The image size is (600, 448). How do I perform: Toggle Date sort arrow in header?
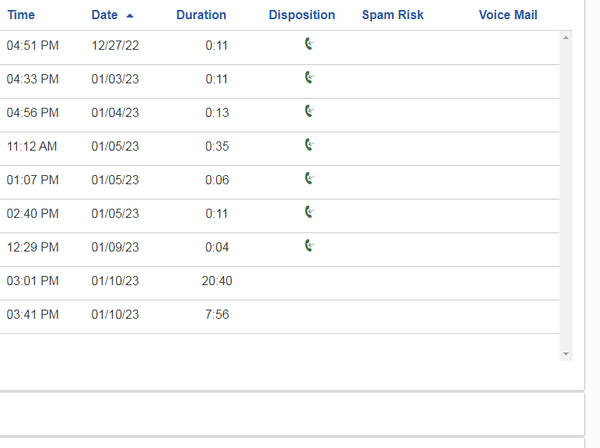click(130, 16)
